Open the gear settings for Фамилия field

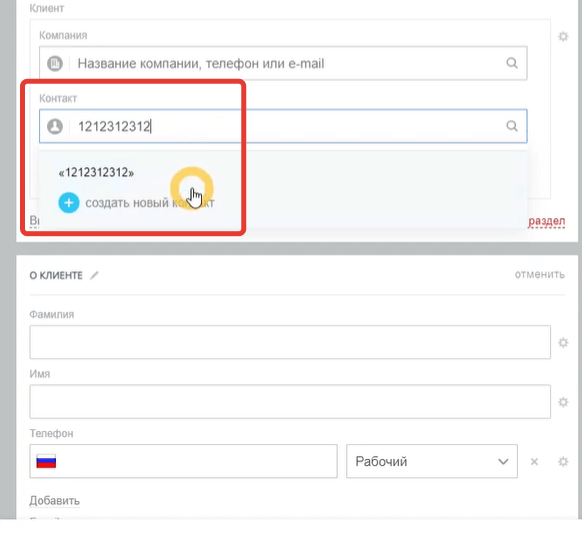tap(563, 342)
